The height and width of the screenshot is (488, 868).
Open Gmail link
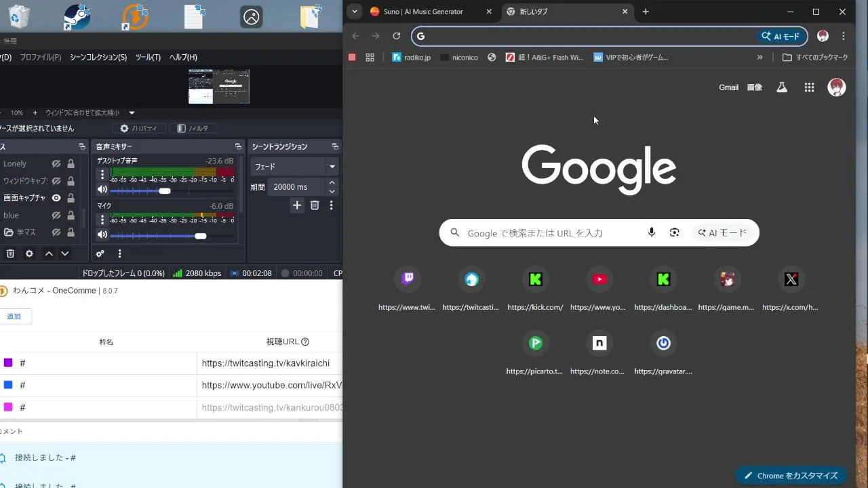pos(728,87)
